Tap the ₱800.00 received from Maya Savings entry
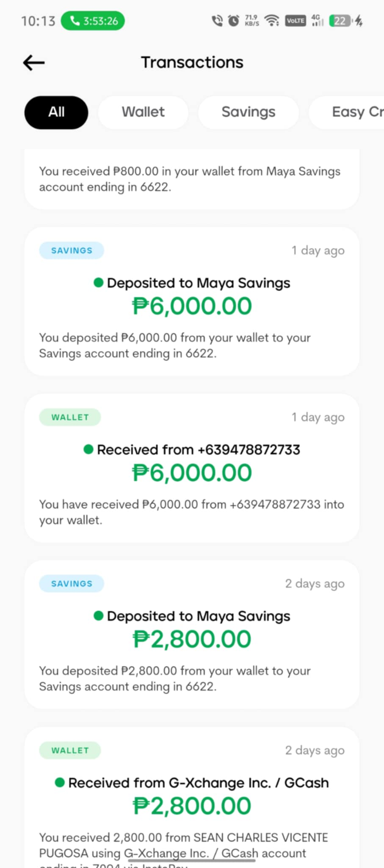Image resolution: width=384 pixels, height=868 pixels. point(192,179)
